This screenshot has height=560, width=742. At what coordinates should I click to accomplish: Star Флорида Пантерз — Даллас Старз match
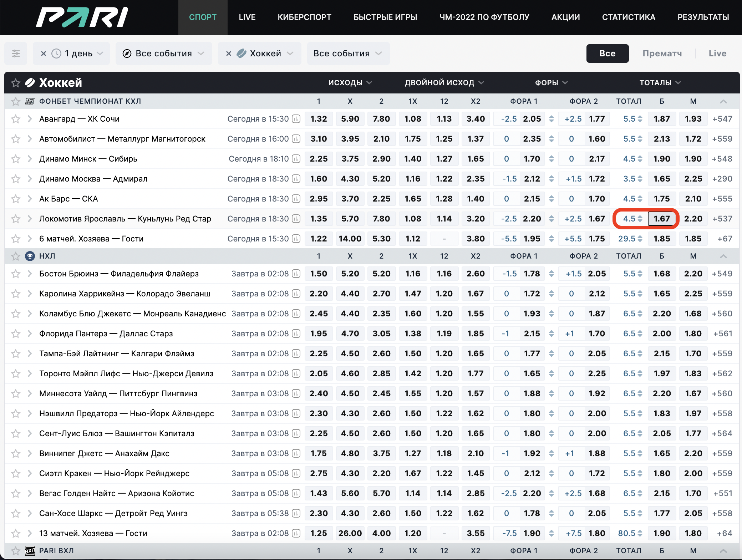[x=15, y=334]
